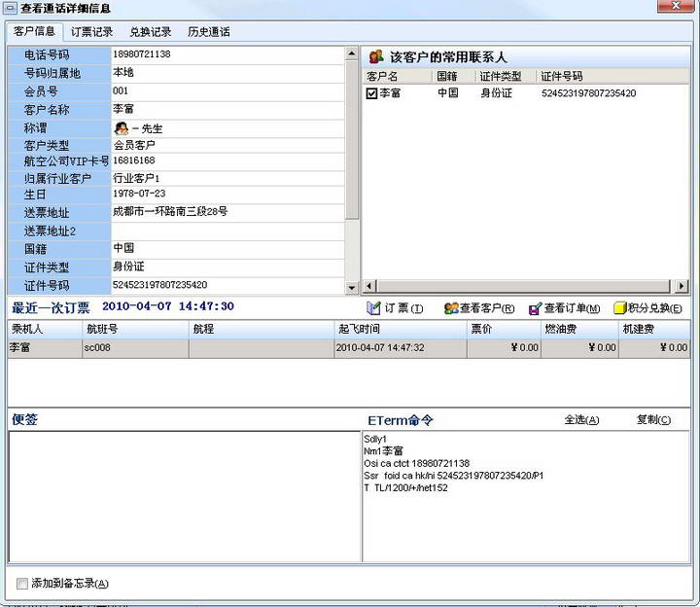Toggle the 李富 contact checkbox
The width and height of the screenshot is (700, 607).
371,94
